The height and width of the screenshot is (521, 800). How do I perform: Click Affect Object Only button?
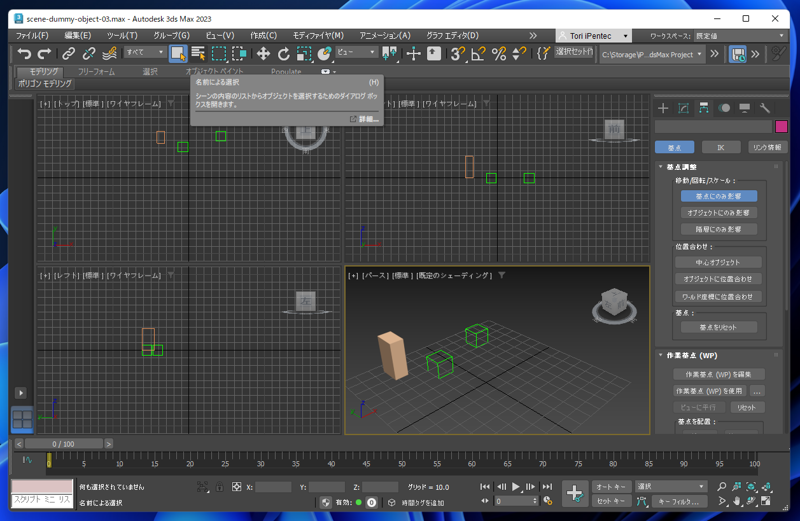[x=718, y=213]
